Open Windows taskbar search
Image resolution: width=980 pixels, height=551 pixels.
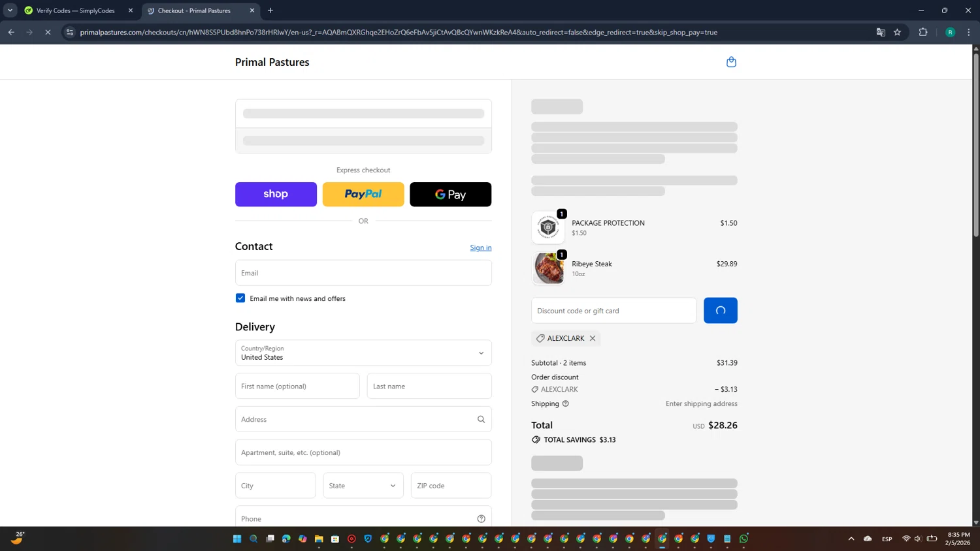click(x=253, y=539)
